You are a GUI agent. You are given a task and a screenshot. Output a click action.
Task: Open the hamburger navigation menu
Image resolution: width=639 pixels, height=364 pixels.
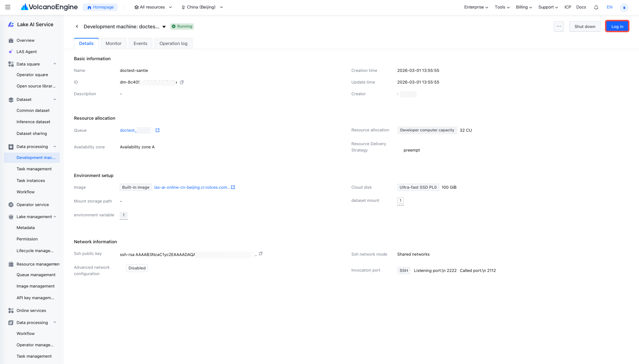pos(8,7)
